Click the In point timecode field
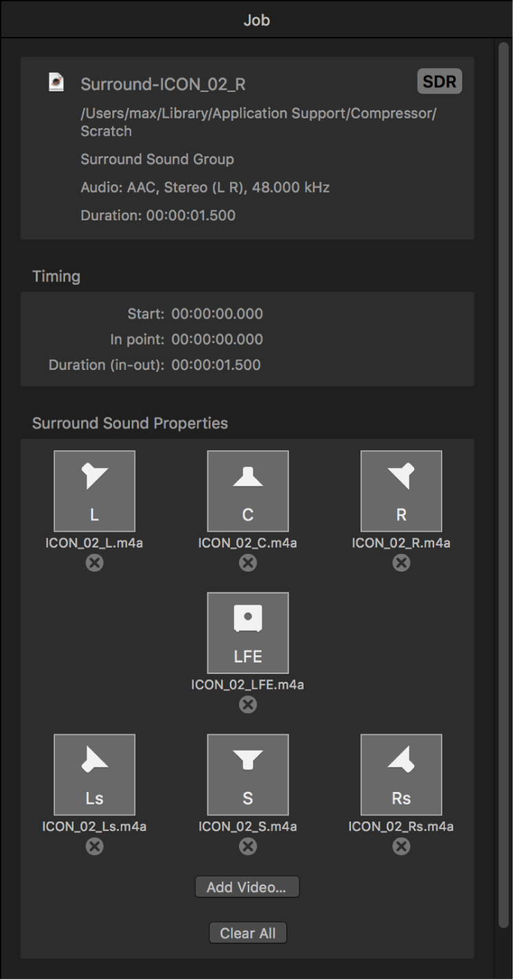 (x=217, y=339)
